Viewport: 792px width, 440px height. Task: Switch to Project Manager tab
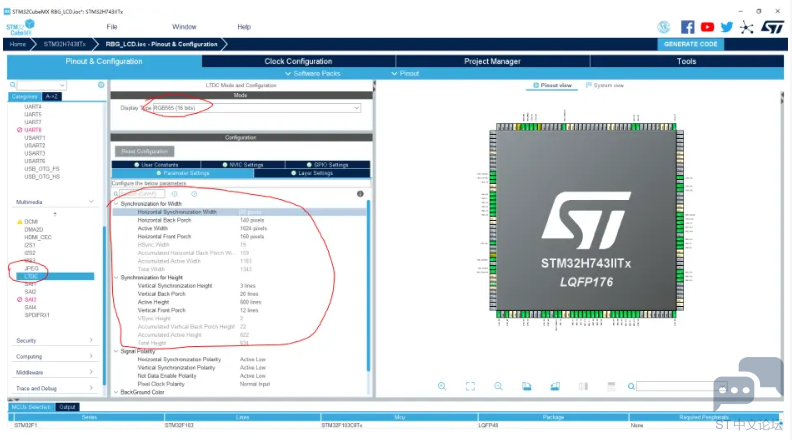[492, 61]
